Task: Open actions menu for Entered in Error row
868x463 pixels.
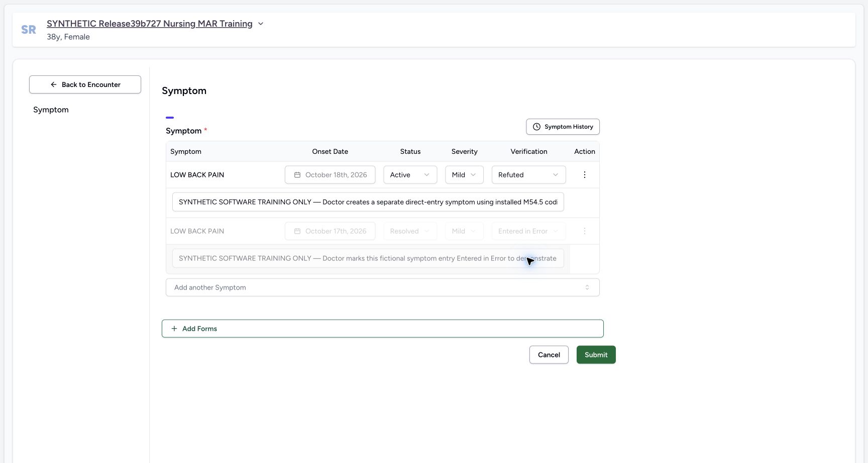Action: pos(584,231)
